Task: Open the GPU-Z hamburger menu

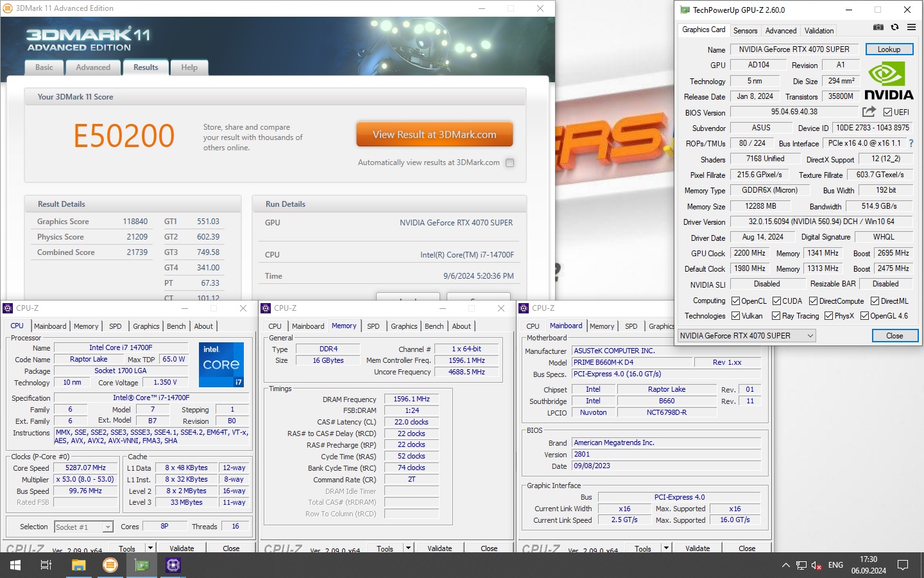Action: tap(911, 27)
